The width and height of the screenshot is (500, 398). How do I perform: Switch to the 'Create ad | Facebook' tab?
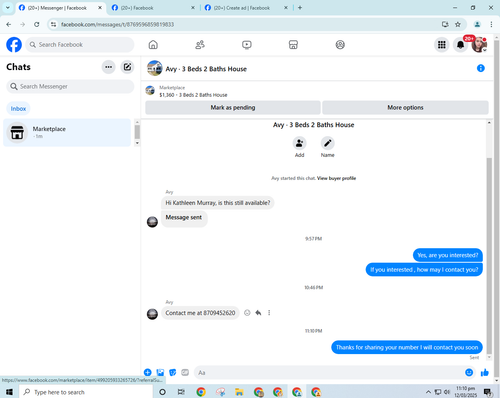click(x=246, y=8)
